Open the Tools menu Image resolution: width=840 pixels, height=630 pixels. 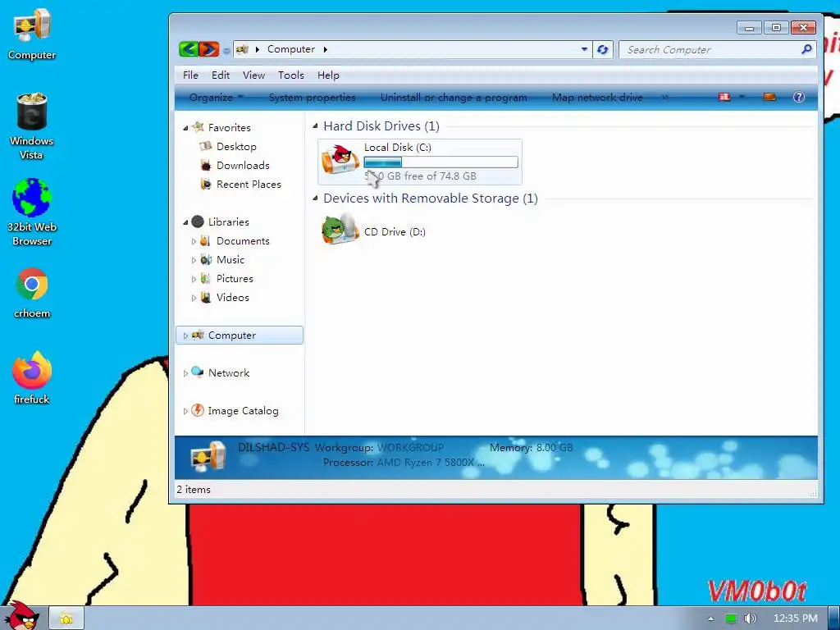point(291,75)
